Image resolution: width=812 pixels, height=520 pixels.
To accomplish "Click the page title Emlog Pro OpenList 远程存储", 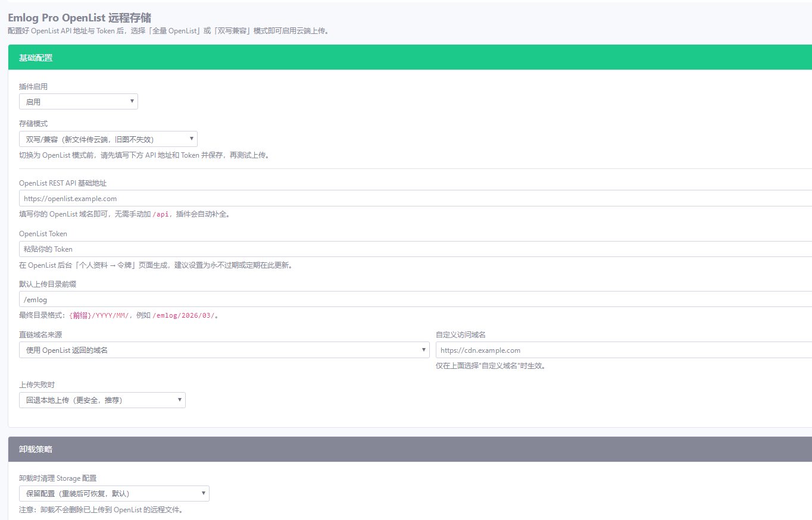I will (79, 18).
